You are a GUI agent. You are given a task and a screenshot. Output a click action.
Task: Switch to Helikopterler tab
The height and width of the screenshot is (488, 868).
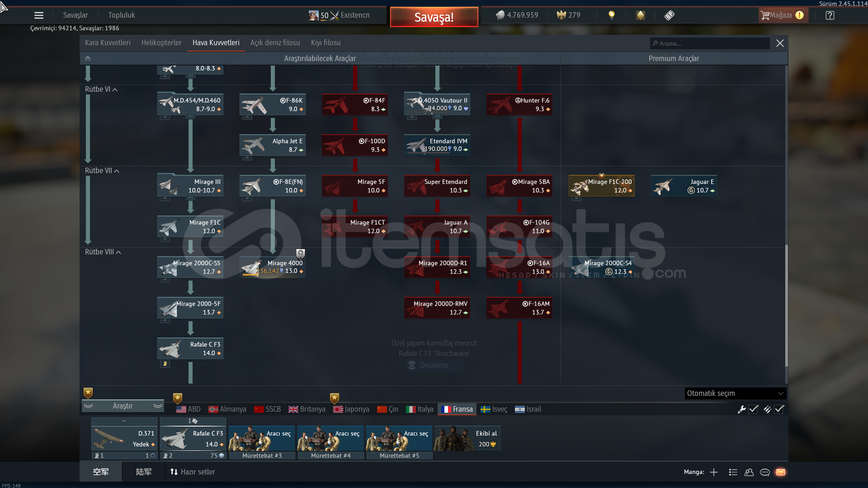coord(161,43)
